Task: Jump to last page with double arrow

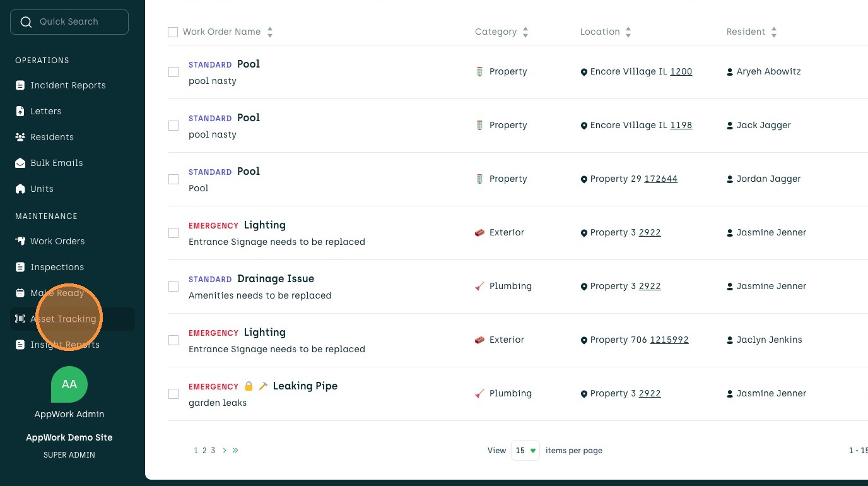Action: (235, 451)
